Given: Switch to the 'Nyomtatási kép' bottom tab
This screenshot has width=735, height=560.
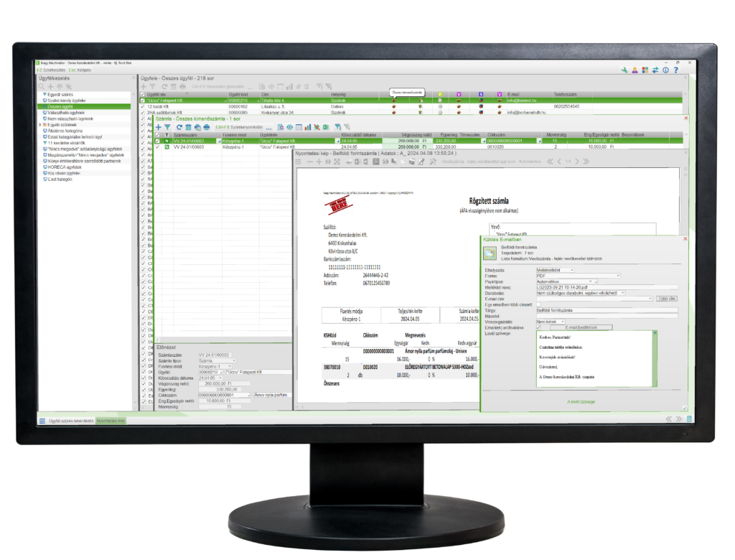Looking at the screenshot, I should 111,421.
